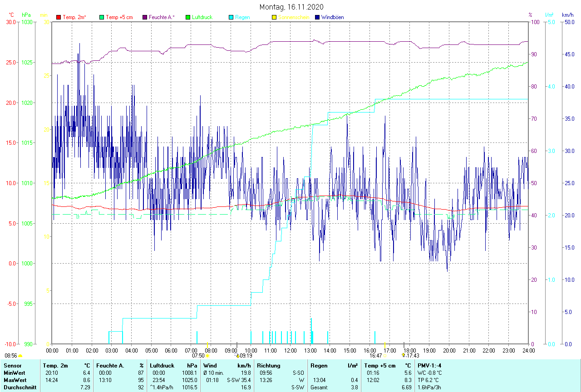This screenshot has height=392, width=581.
Task: Click the 'Feuchte A.' column header in the table
Action: click(109, 365)
